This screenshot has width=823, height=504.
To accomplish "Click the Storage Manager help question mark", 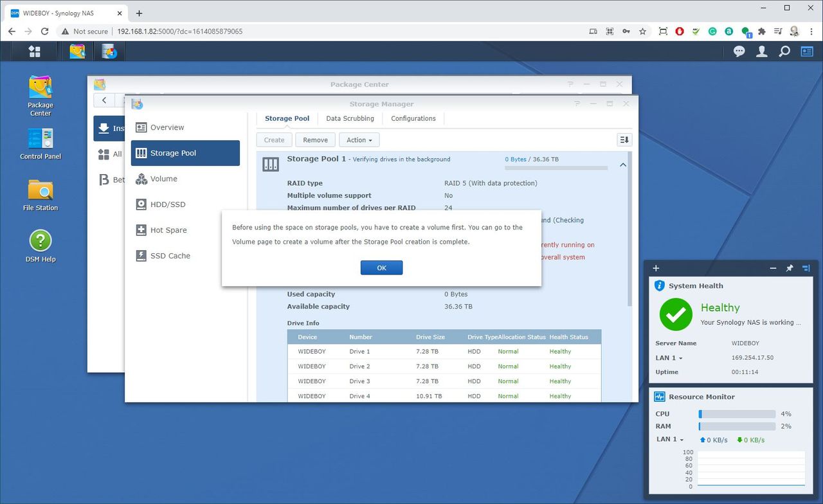I will tap(577, 104).
